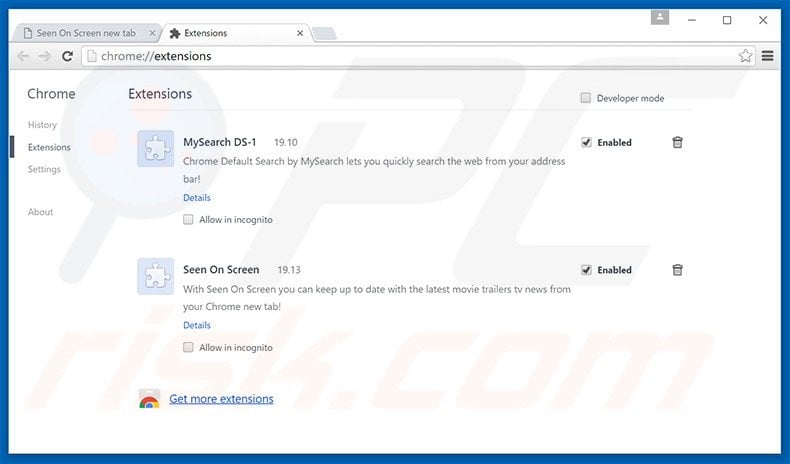Open Settings in the Chrome sidebar
The height and width of the screenshot is (464, 790).
coord(44,169)
